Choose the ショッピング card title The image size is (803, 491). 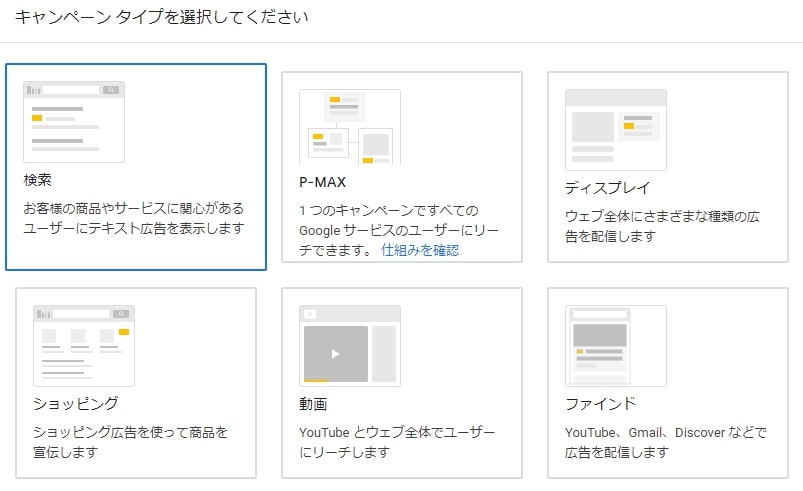coord(76,403)
